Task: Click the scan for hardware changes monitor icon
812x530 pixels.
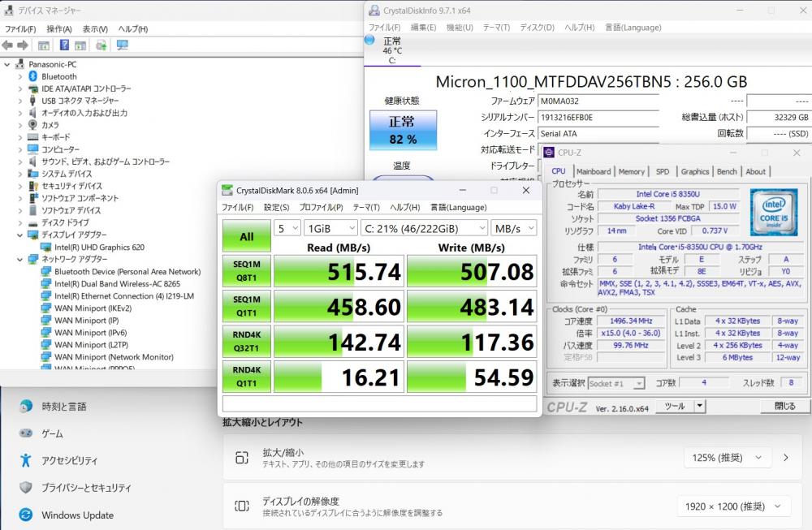Action: click(x=122, y=45)
